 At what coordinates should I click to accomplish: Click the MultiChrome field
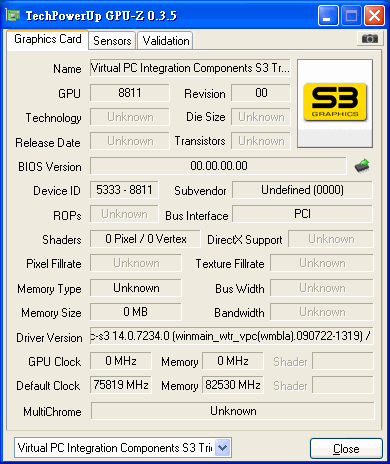click(233, 411)
